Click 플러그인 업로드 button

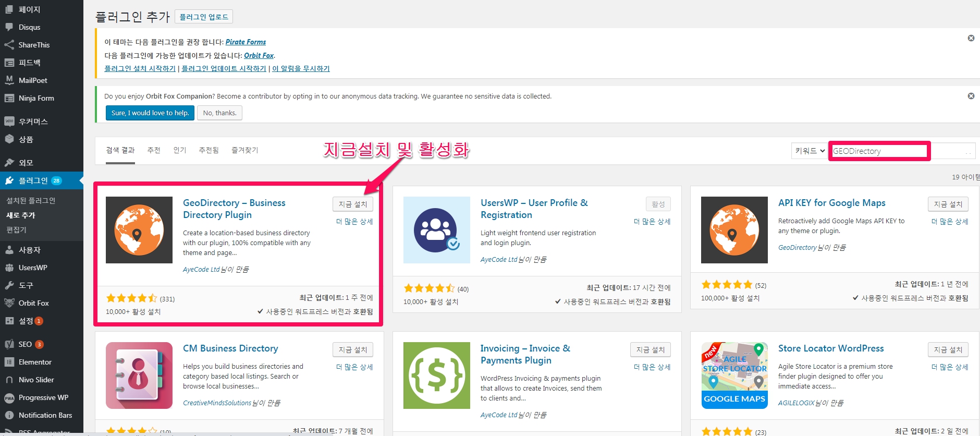[204, 17]
